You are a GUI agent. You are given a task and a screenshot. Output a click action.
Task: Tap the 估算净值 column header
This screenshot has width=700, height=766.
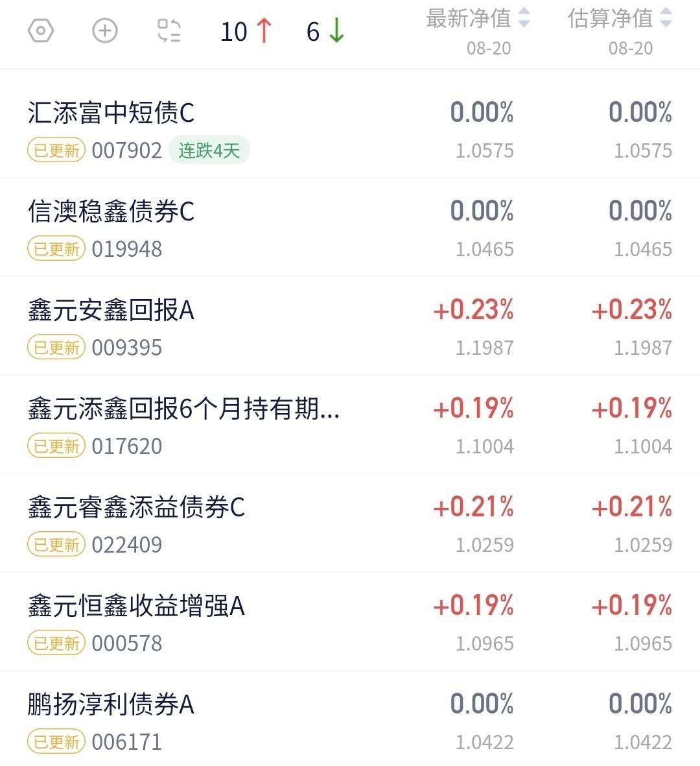pyautogui.click(x=610, y=19)
